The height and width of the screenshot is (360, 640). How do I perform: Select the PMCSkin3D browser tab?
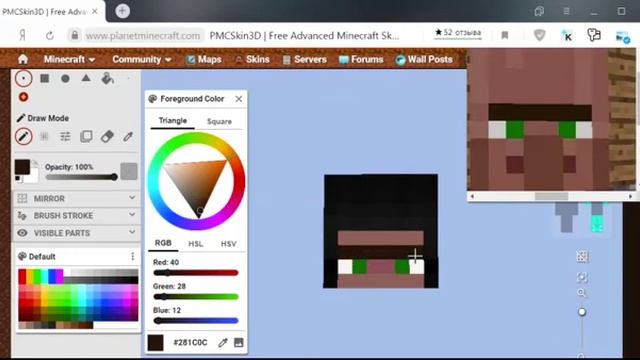pos(50,11)
